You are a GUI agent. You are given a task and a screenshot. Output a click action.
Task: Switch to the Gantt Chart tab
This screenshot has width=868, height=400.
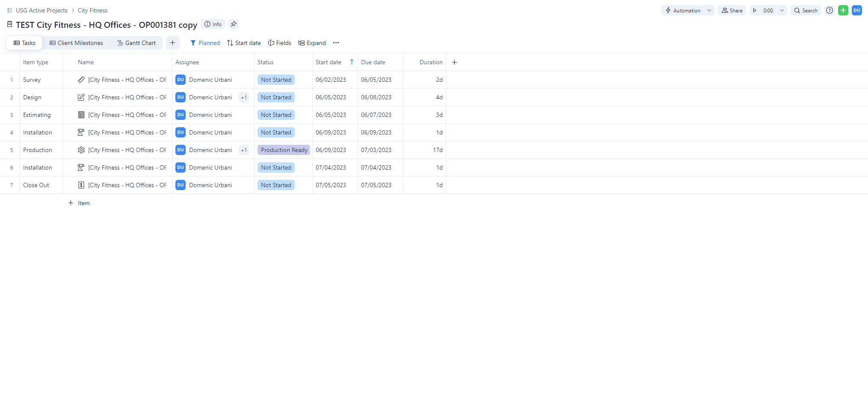pyautogui.click(x=136, y=43)
